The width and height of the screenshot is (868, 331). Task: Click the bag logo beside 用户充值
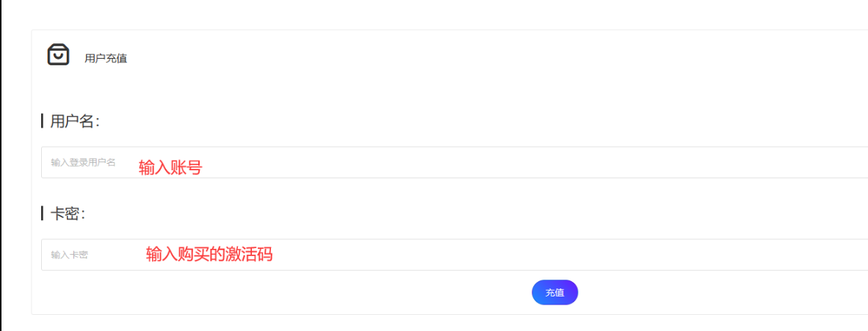point(58,54)
